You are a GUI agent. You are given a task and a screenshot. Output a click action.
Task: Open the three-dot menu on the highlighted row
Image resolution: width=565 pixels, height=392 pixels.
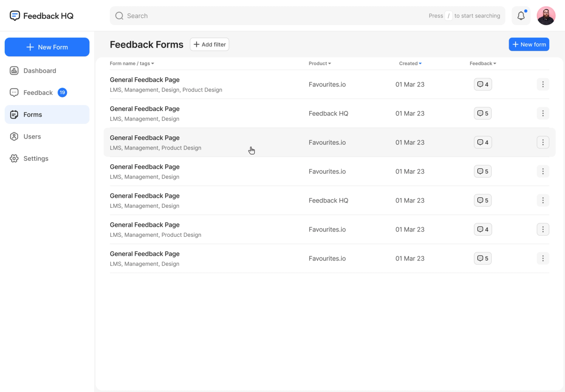(543, 142)
